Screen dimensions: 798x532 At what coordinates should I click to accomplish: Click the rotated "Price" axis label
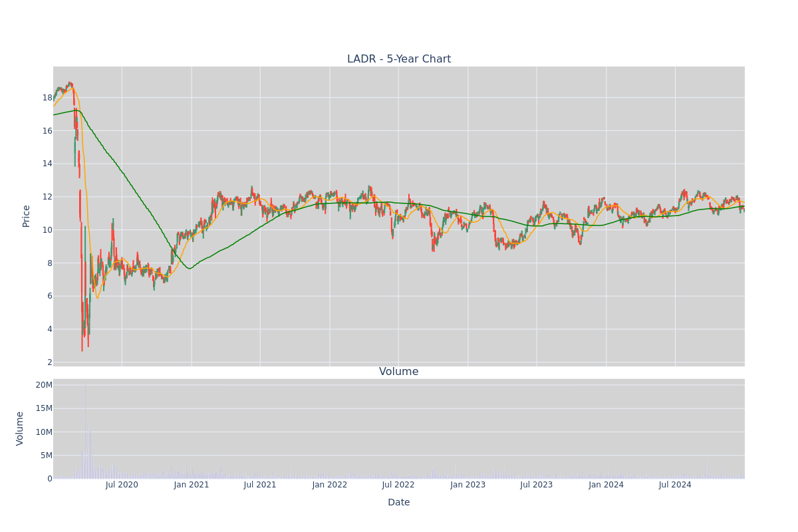tap(27, 216)
